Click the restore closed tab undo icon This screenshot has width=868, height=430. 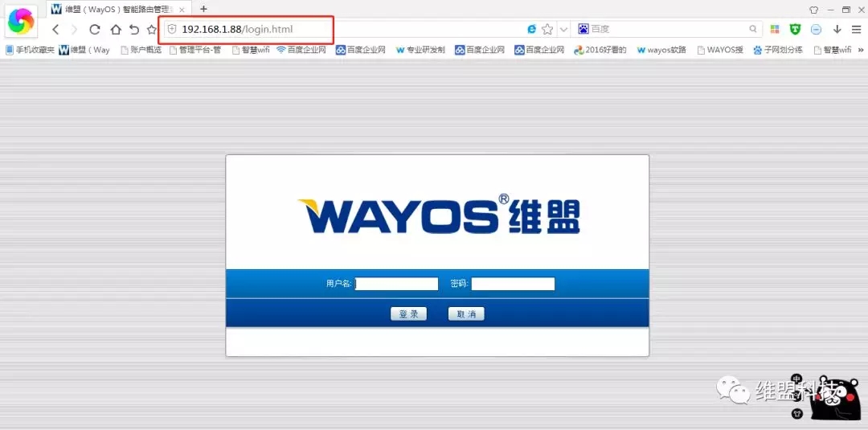(x=134, y=30)
